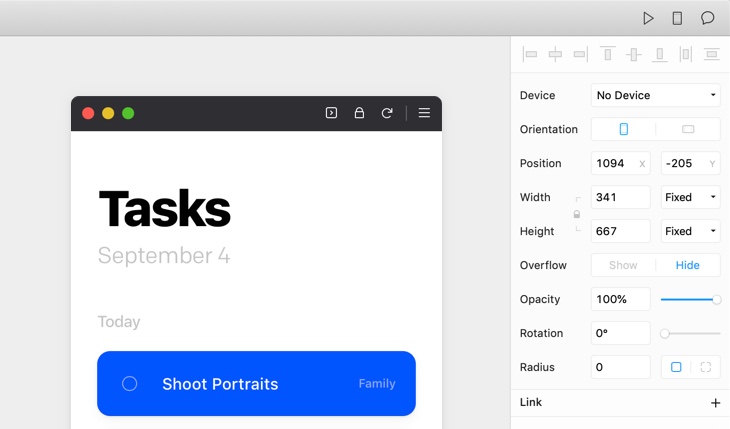Click the September 4 date text
This screenshot has height=429, width=730.
click(x=164, y=255)
